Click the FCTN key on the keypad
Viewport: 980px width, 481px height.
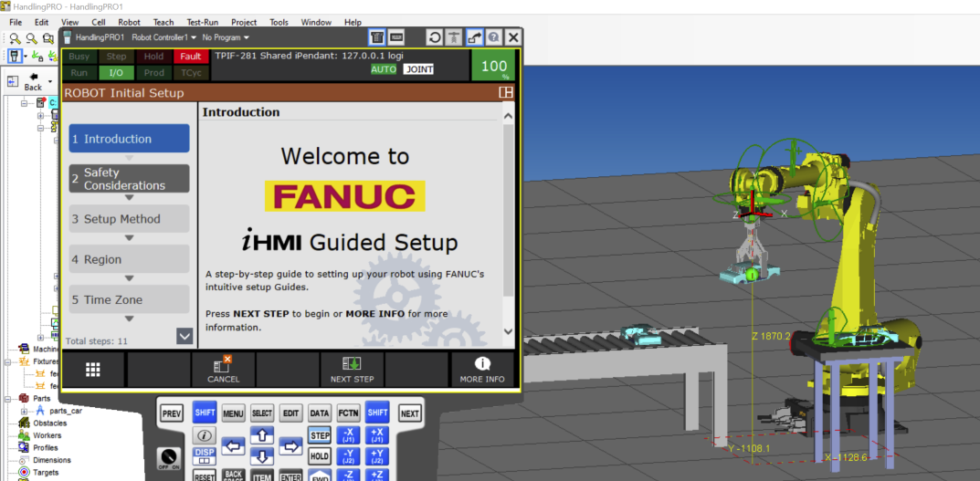348,413
